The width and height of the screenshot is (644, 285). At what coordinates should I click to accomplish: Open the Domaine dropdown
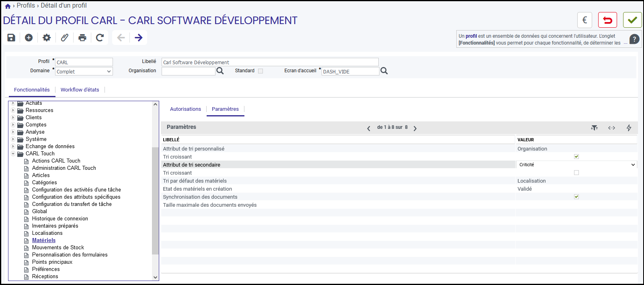tap(84, 71)
